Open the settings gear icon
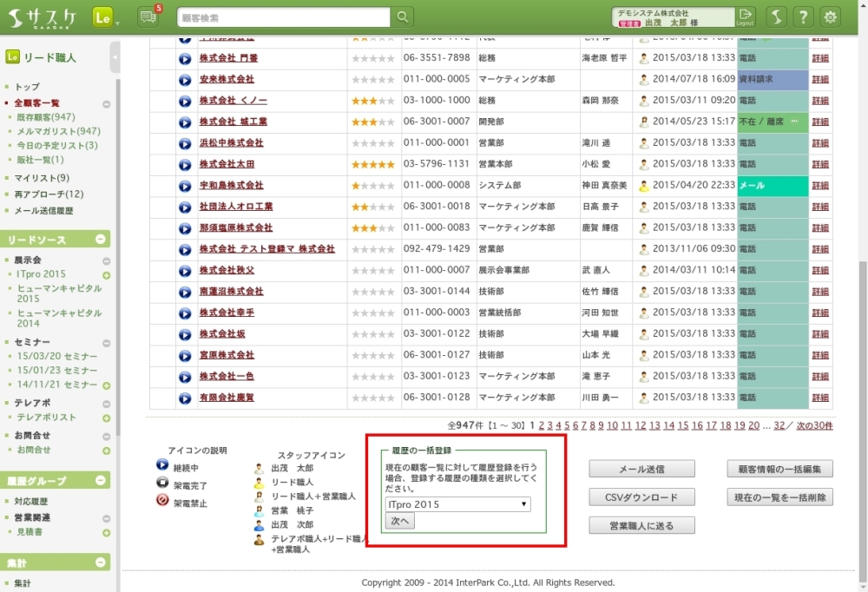Screen dimensions: 868x592 click(x=831, y=17)
